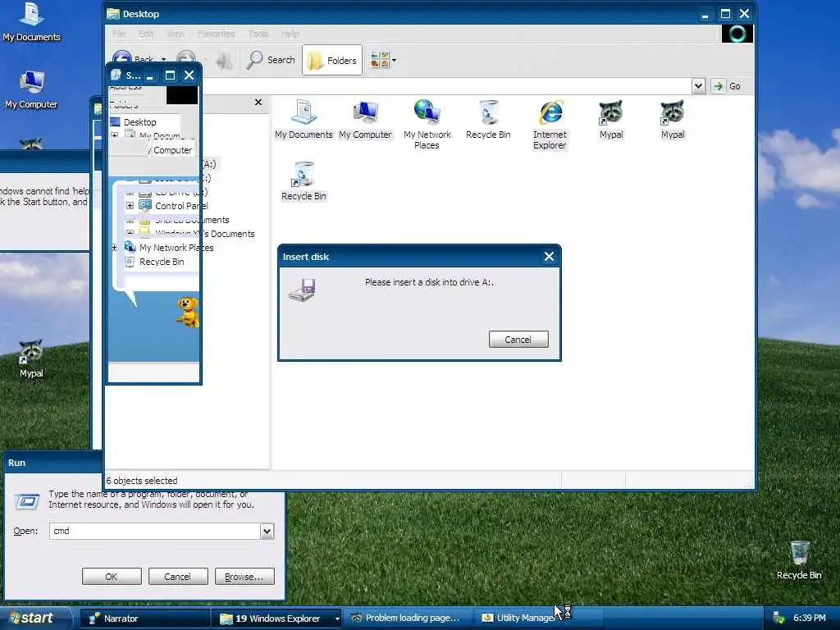840x630 pixels.
Task: Open the address bar dropdown arrow
Action: pos(698,85)
